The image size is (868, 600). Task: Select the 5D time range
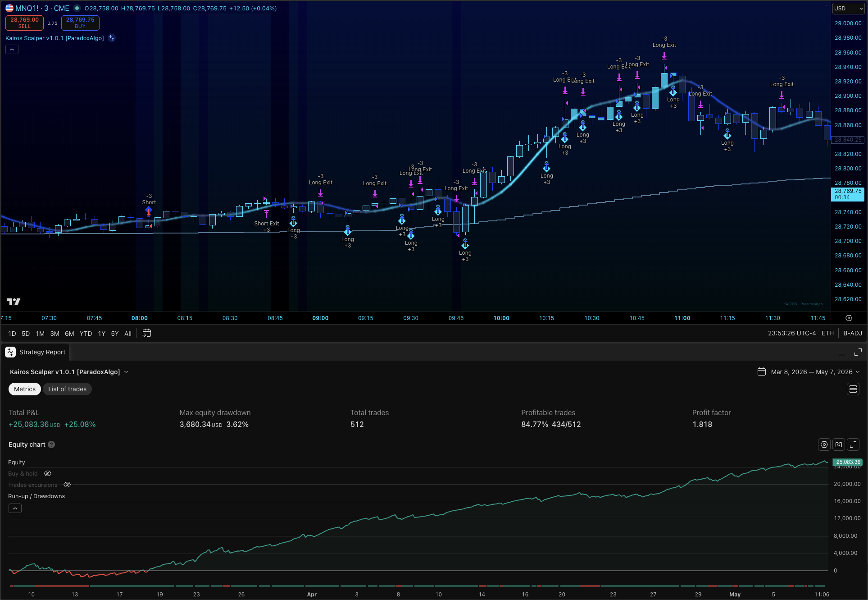coord(26,334)
